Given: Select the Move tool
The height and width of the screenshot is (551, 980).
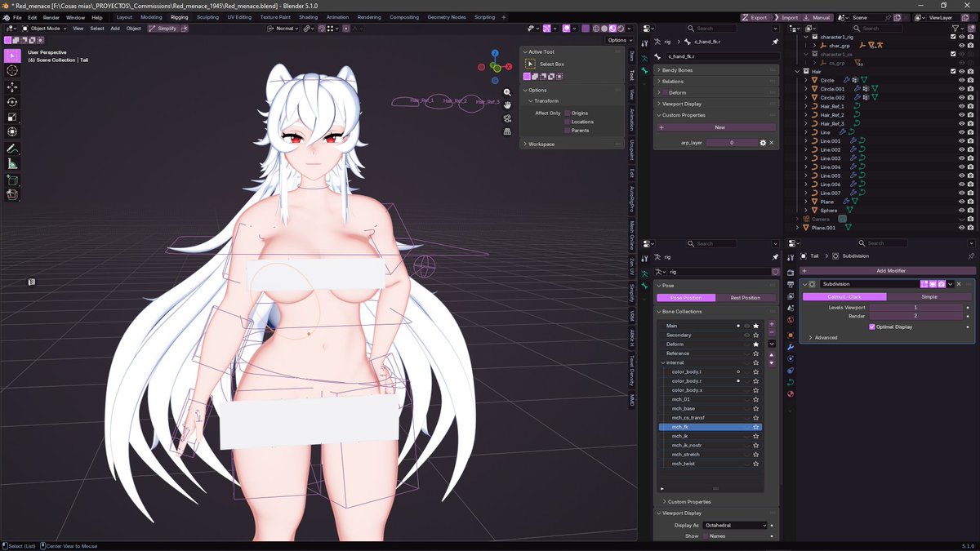Looking at the screenshot, I should pos(12,87).
